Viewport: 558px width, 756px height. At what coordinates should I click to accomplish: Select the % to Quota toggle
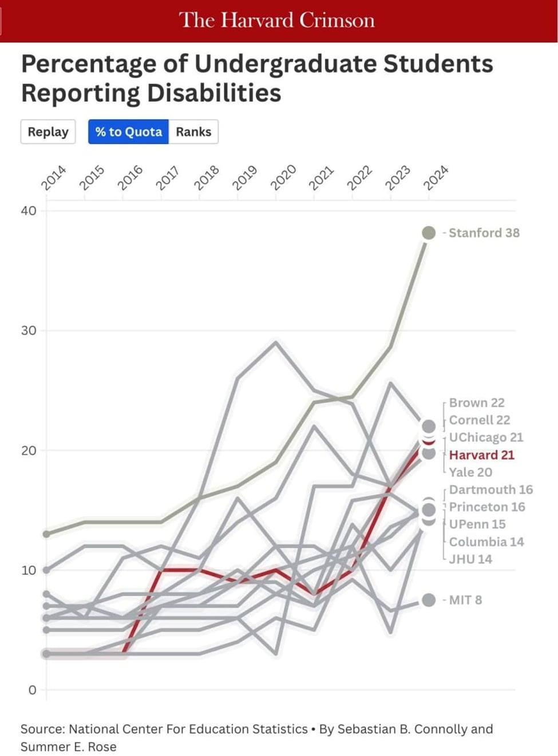128,132
